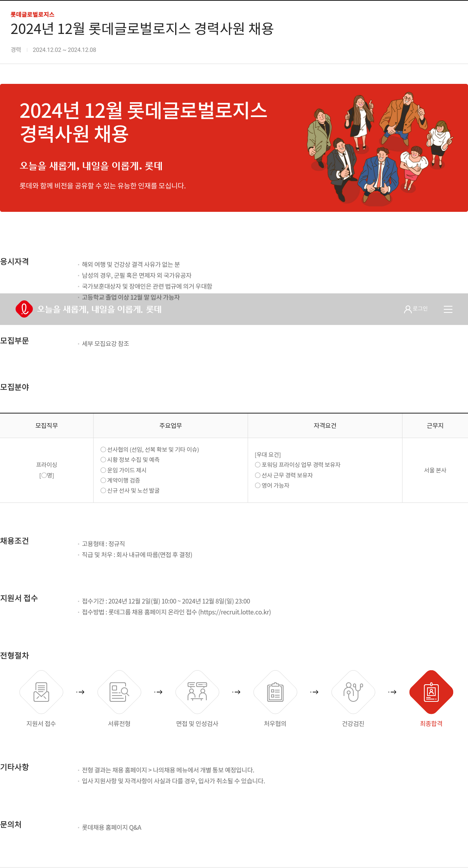Click 시황 정보 수집 및 예측 line

130,460
